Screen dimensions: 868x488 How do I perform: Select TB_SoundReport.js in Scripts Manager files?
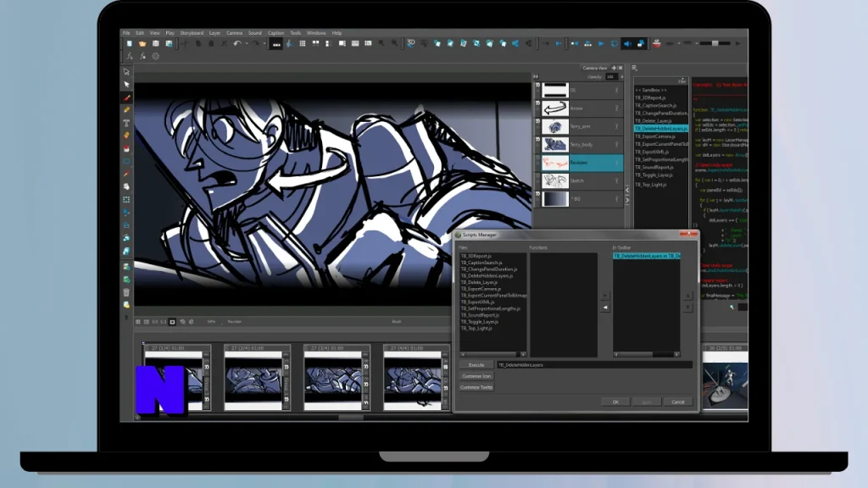click(480, 315)
